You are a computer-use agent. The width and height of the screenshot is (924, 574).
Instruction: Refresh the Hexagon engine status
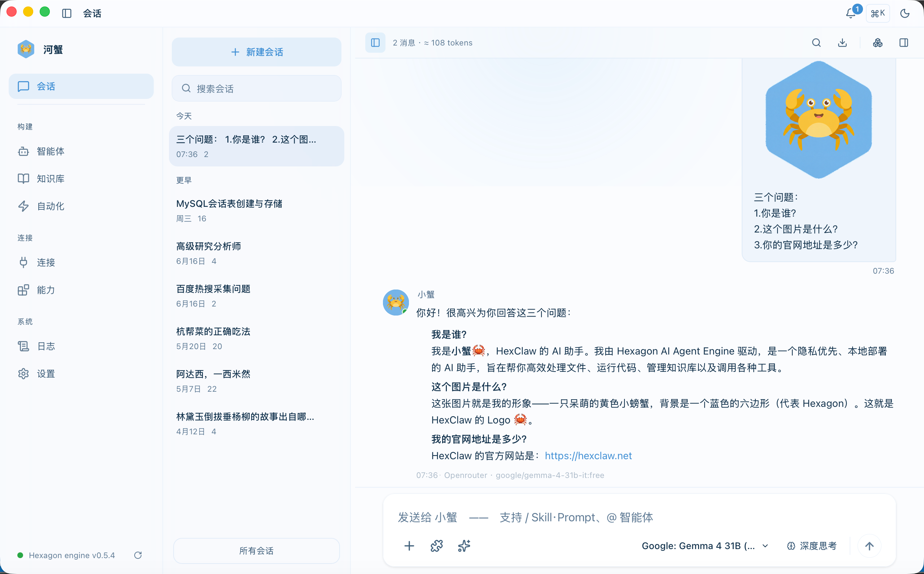138,555
